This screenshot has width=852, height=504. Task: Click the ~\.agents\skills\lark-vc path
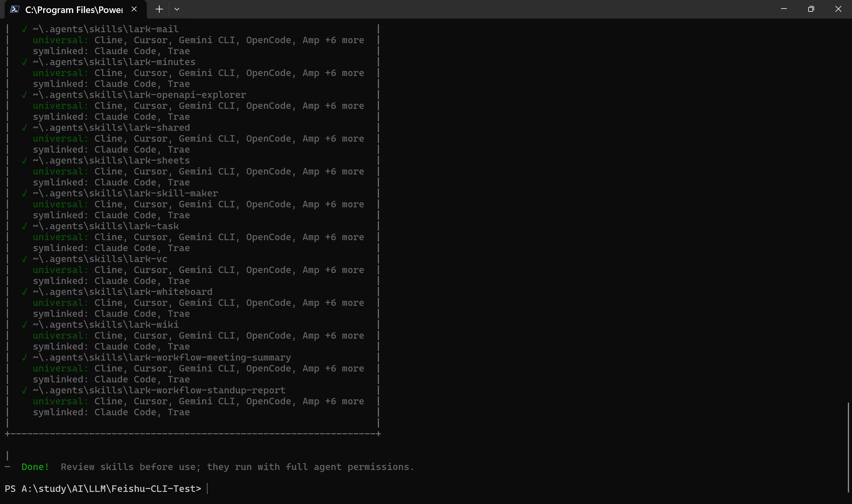click(x=100, y=259)
